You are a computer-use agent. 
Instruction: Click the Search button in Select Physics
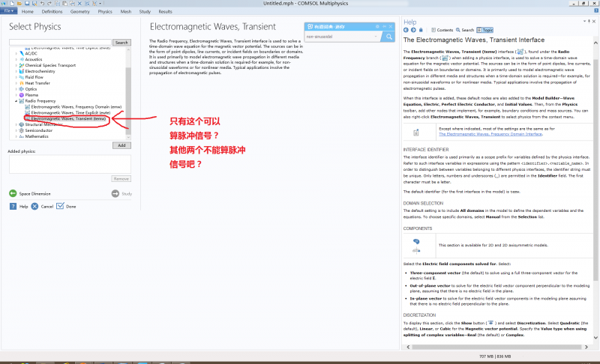coord(121,43)
